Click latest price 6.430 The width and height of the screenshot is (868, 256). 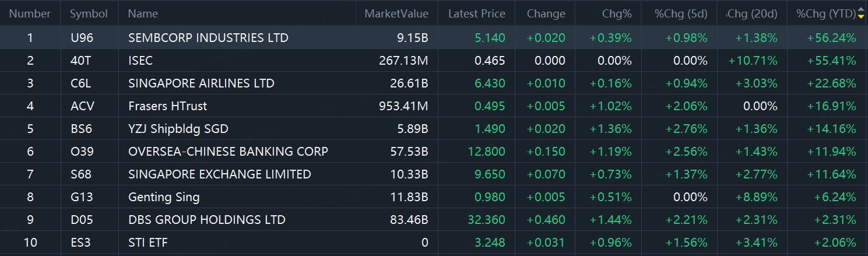click(490, 83)
